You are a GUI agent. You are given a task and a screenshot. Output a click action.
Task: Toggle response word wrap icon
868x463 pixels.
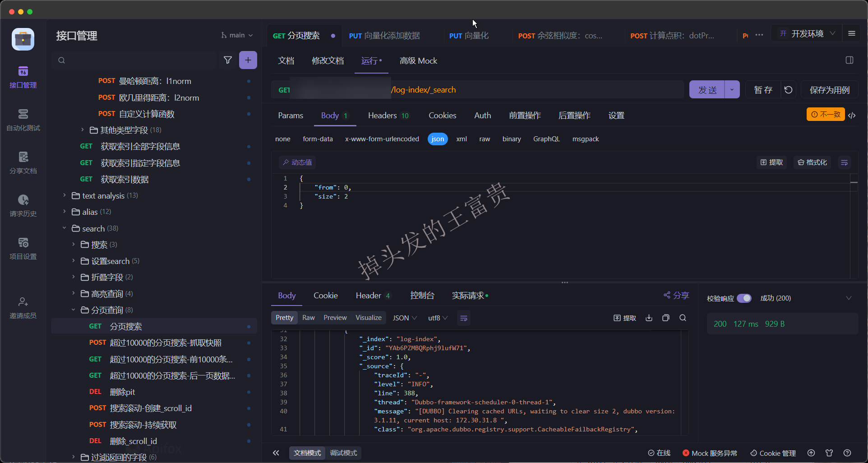pyautogui.click(x=463, y=318)
